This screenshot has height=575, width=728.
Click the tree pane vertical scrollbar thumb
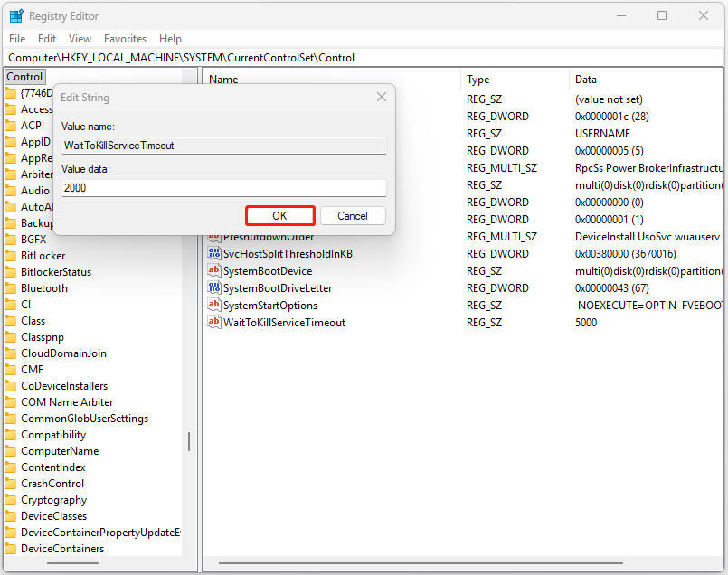pos(188,441)
